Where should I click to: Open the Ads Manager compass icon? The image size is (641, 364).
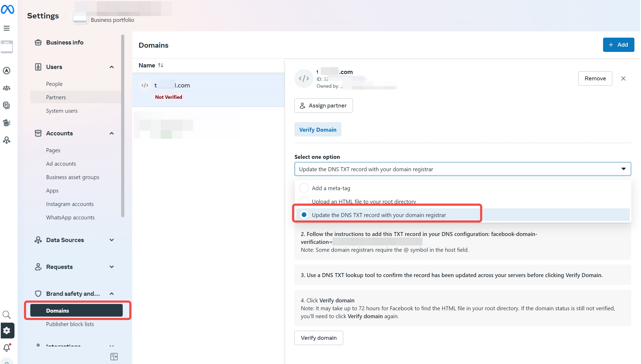[x=7, y=71]
